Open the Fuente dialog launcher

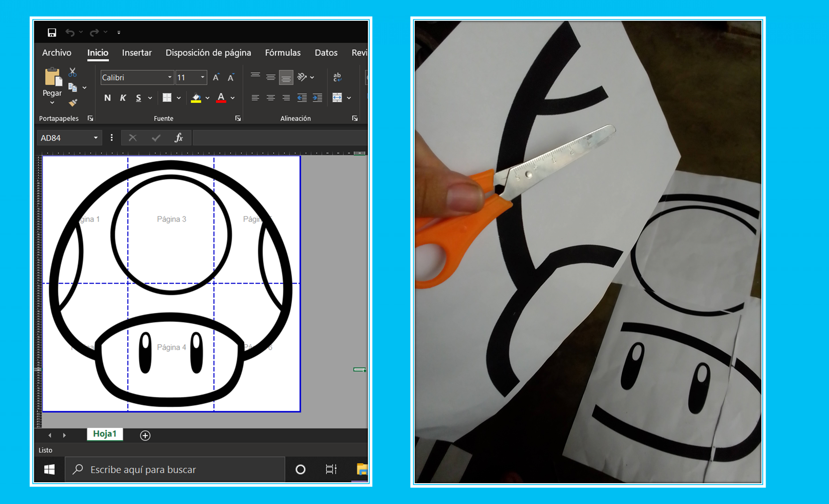238,118
